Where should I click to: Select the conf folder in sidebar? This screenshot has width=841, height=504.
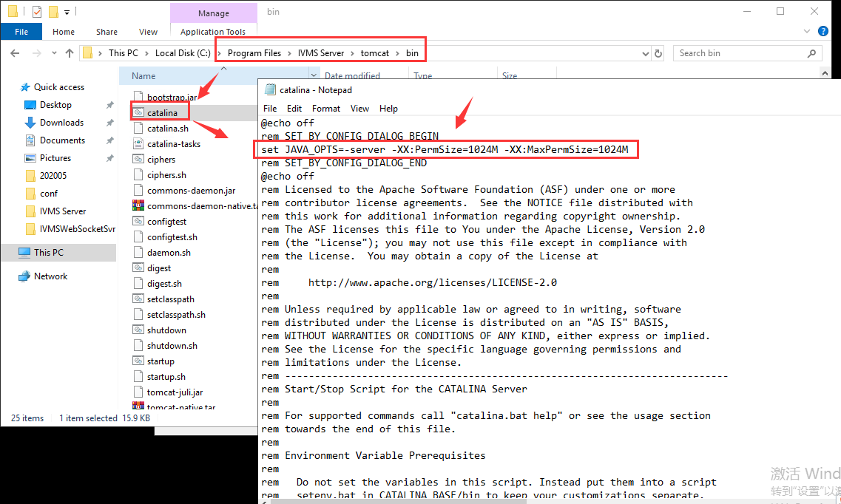point(48,194)
